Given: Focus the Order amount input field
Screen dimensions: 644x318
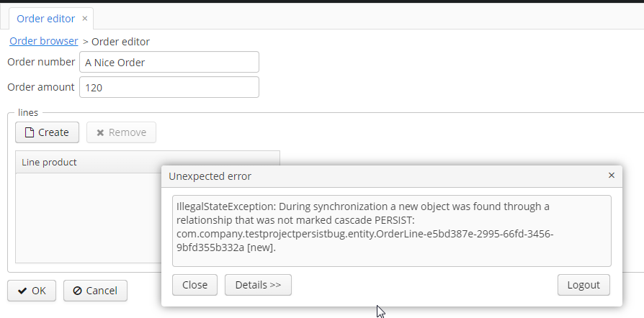Looking at the screenshot, I should coord(169,88).
